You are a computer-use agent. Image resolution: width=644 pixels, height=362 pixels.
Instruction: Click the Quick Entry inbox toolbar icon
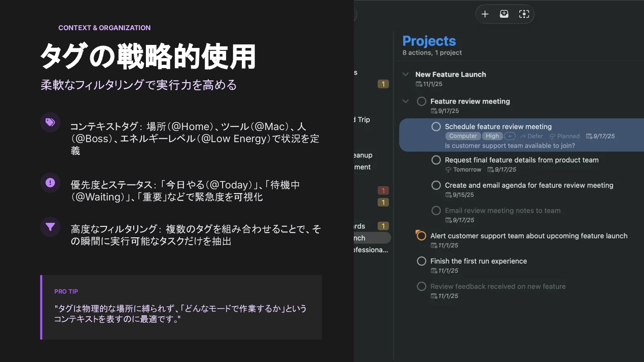pos(504,14)
